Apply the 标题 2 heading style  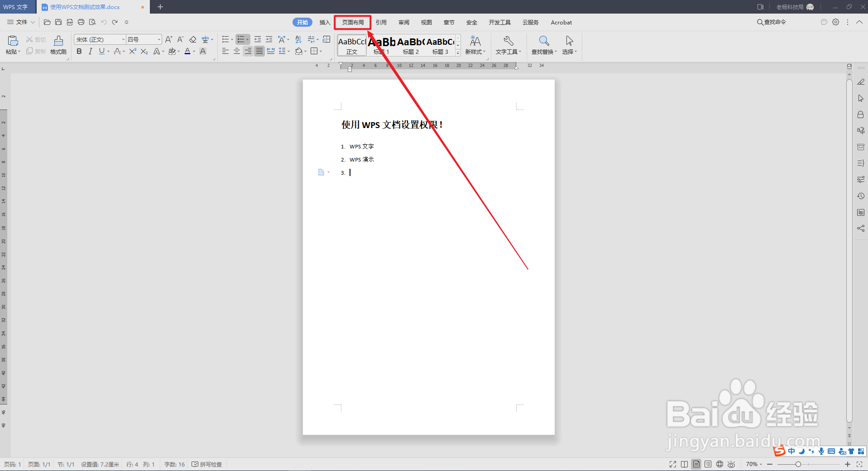[411, 45]
